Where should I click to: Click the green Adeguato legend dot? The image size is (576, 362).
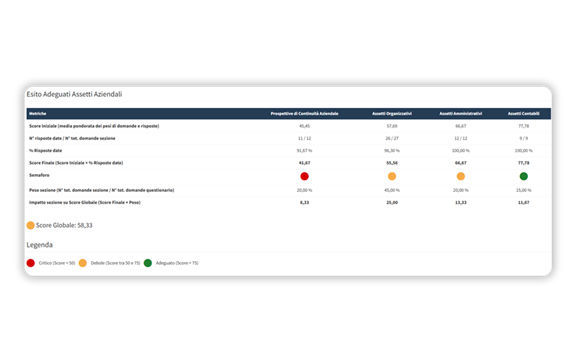(x=148, y=263)
